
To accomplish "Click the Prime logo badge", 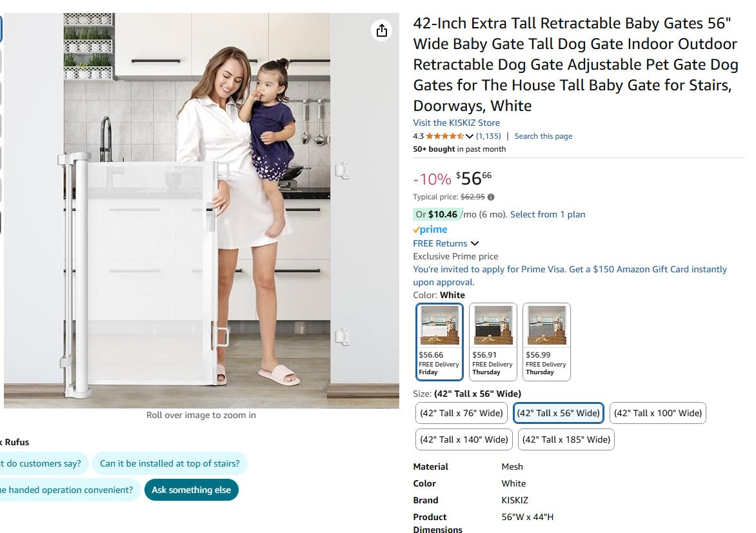I will pyautogui.click(x=430, y=230).
